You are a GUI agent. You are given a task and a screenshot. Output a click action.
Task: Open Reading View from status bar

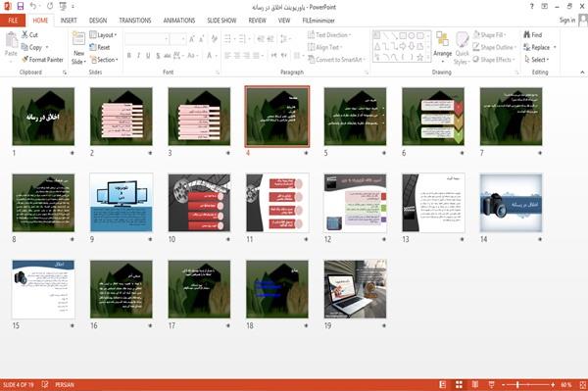click(475, 384)
